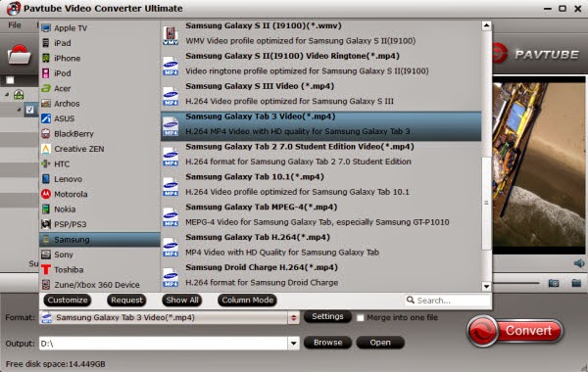This screenshot has height=372, width=588.
Task: Select the HTC device category
Action: click(100, 164)
